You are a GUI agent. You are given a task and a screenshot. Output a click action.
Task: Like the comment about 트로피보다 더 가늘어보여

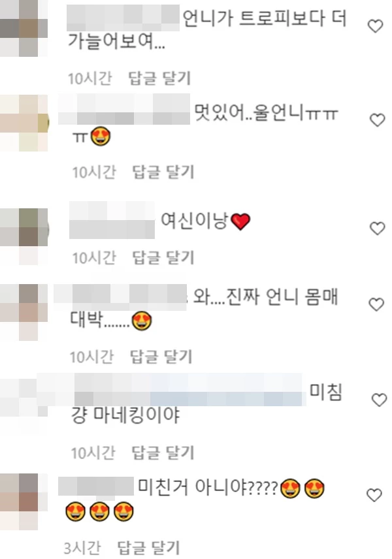(375, 26)
